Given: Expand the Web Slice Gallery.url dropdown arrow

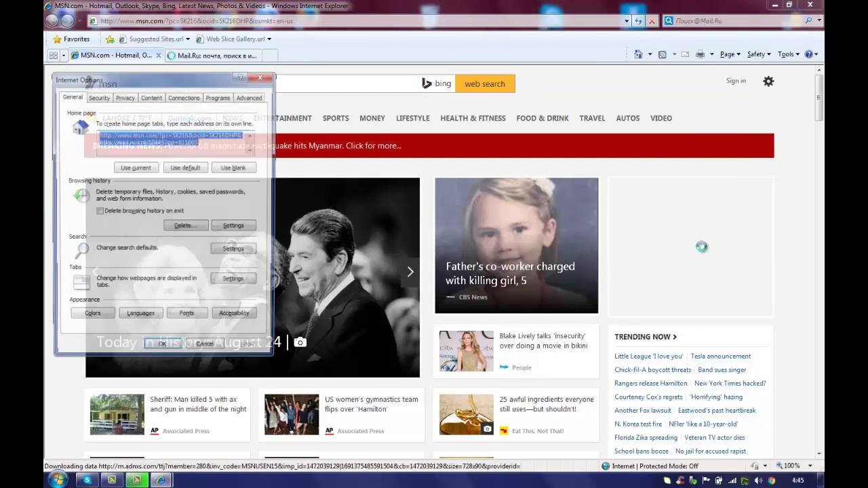Looking at the screenshot, I should click(x=269, y=39).
